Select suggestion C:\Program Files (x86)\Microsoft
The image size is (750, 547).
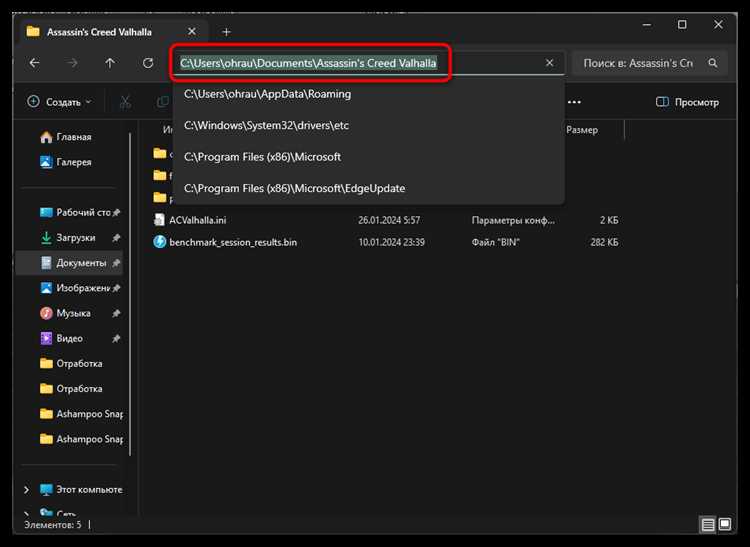pyautogui.click(x=369, y=157)
